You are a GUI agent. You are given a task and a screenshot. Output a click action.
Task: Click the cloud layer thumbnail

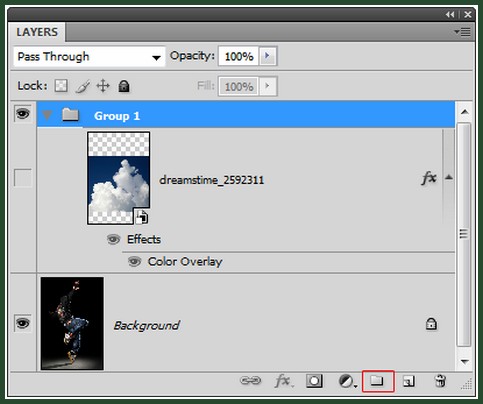118,178
